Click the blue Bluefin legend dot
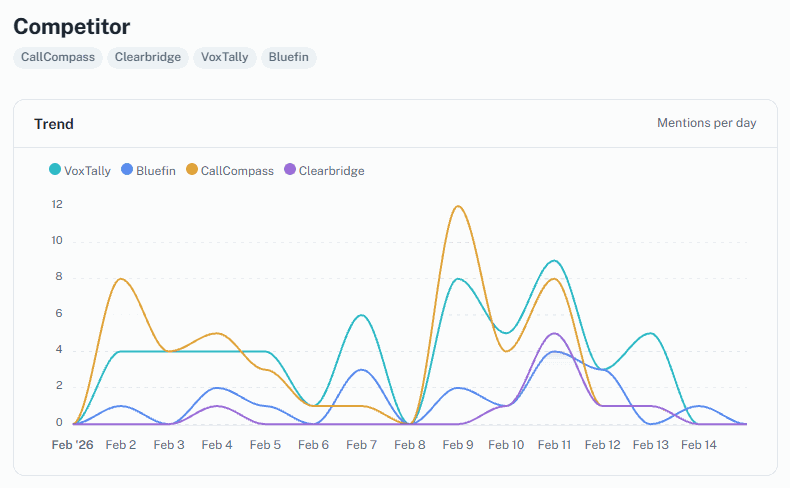Viewport: 790px width, 488px height. [x=127, y=170]
